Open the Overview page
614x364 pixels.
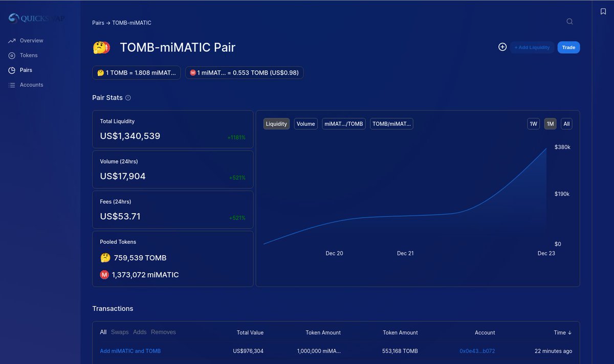pyautogui.click(x=31, y=40)
